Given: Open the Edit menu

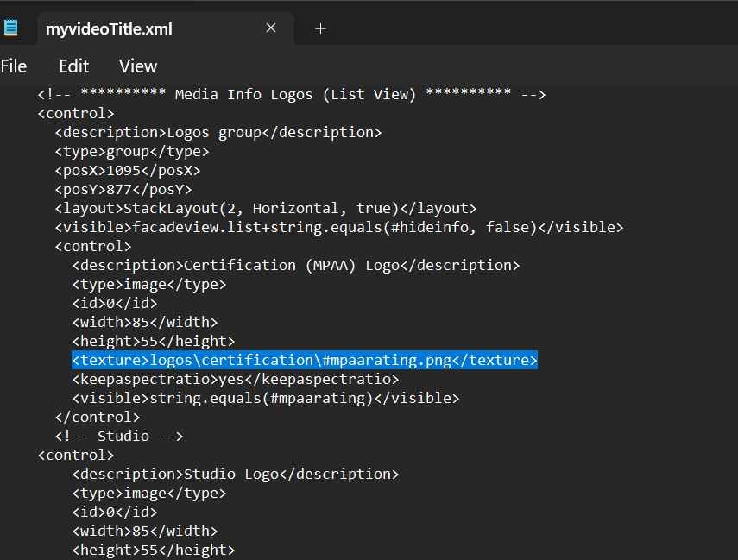Looking at the screenshot, I should 74,66.
